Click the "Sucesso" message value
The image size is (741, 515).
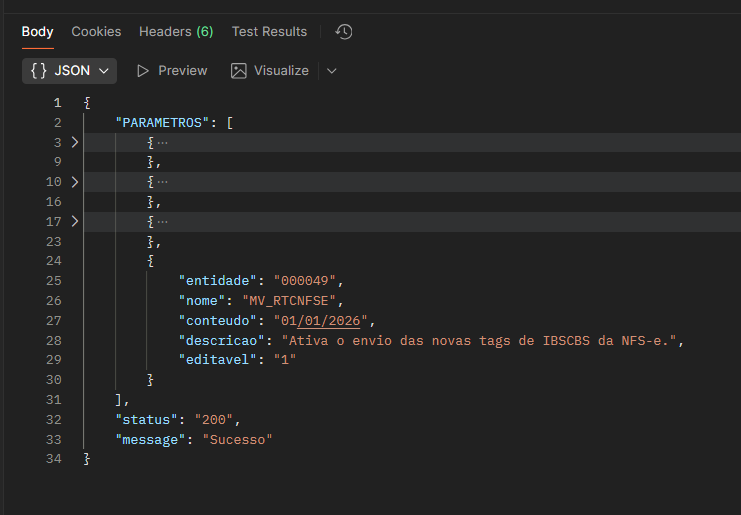pos(237,439)
